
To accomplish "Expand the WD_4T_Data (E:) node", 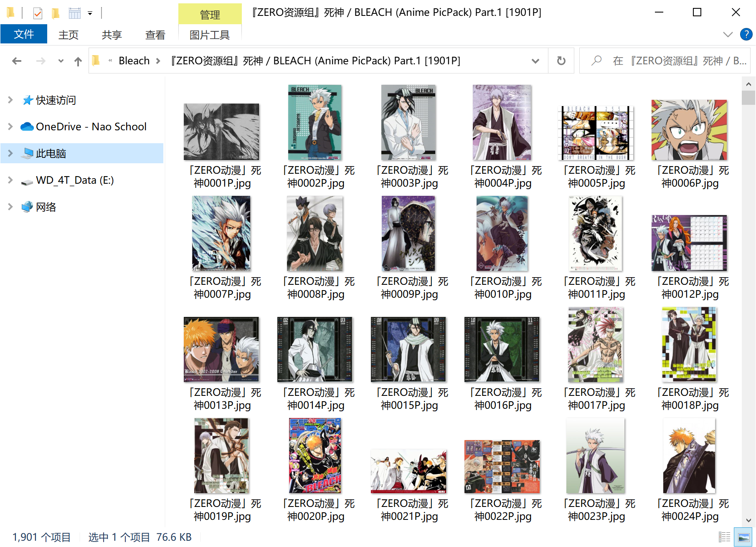I will tap(10, 180).
